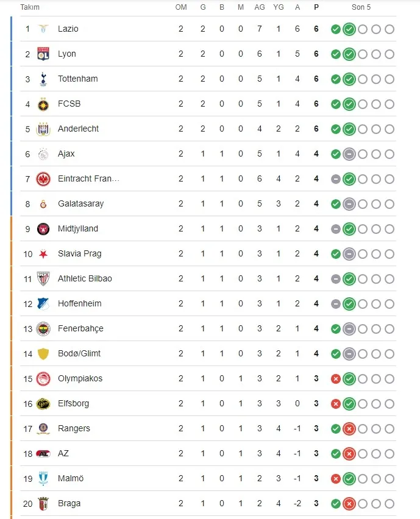Screen dimensions: 420x519
Task: Click the P points column header
Action: point(316,7)
